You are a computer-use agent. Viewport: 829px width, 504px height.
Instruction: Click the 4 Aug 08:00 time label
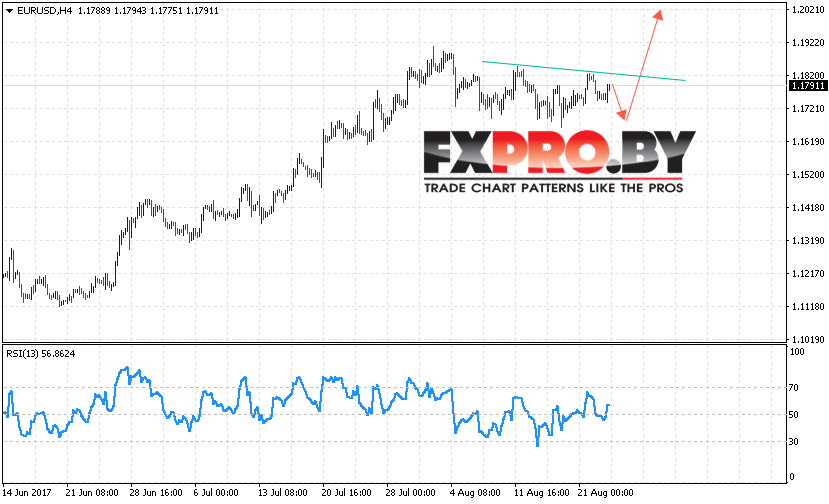pyautogui.click(x=475, y=493)
